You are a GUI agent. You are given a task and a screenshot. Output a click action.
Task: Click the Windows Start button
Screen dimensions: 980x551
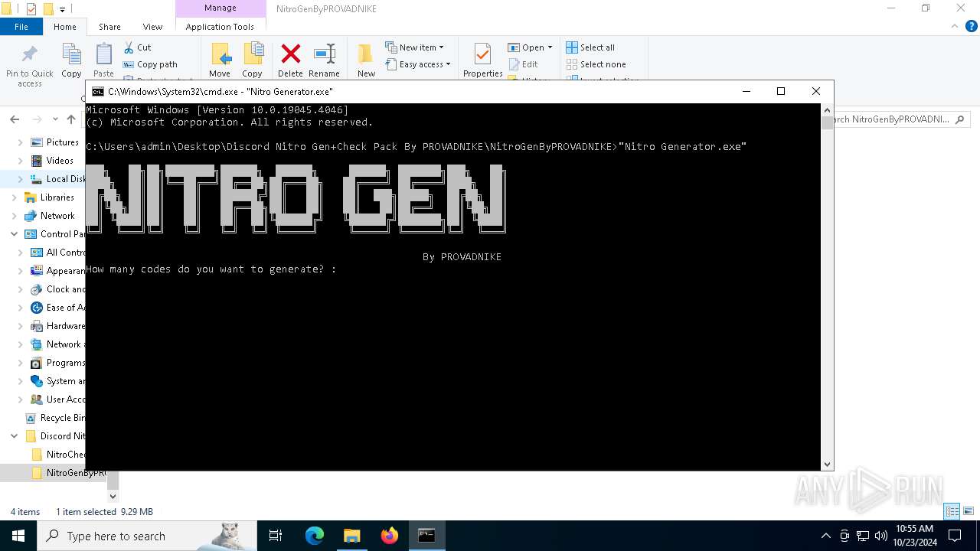tap(18, 536)
